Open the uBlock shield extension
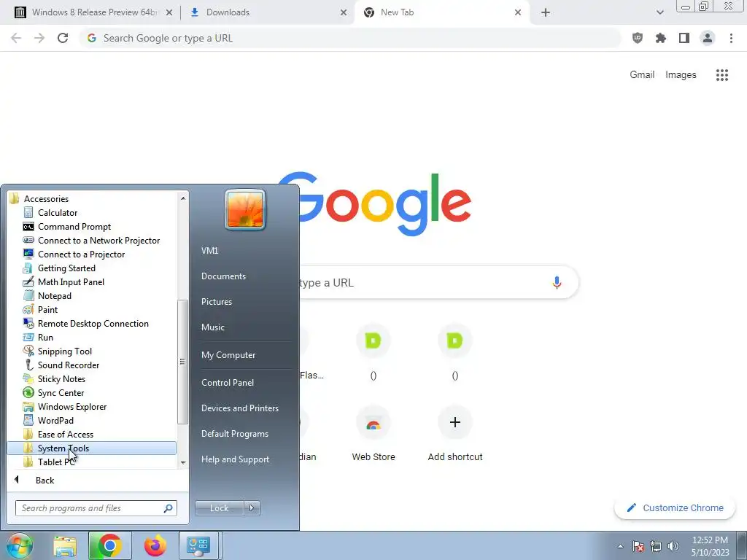 [x=638, y=38]
